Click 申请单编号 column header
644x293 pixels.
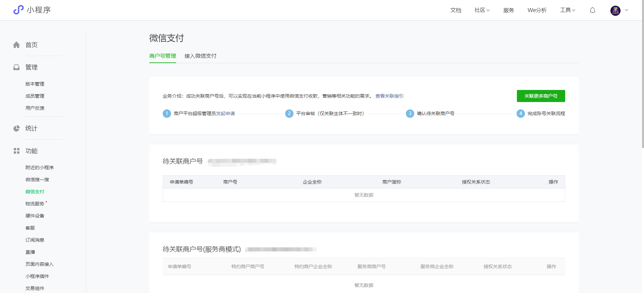pyautogui.click(x=181, y=182)
